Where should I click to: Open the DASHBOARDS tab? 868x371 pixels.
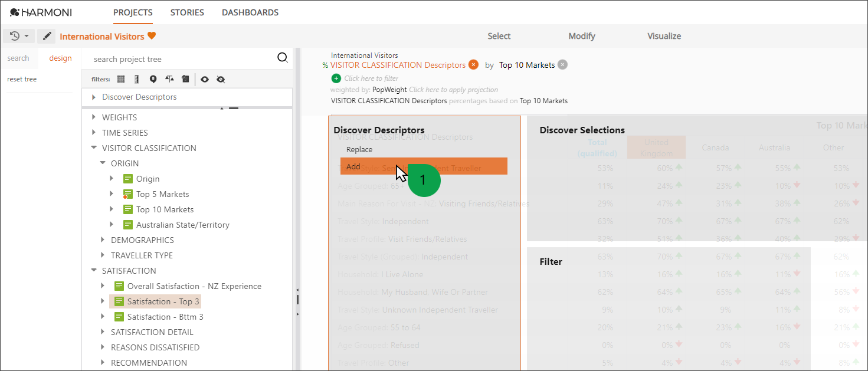250,12
